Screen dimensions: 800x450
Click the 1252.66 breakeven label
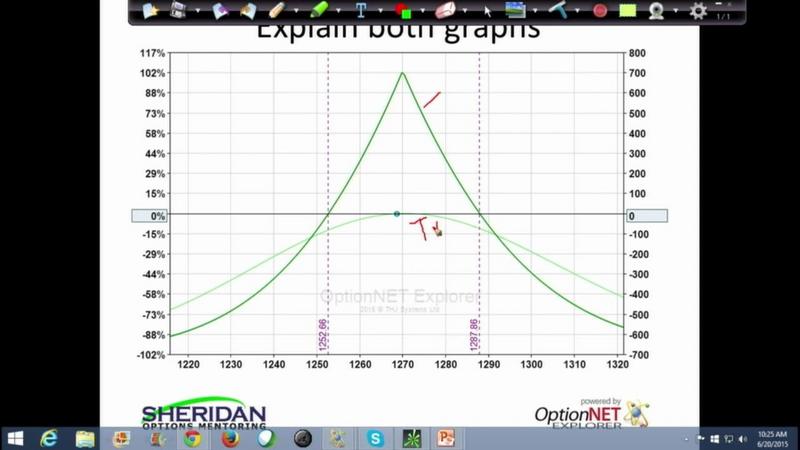322,335
